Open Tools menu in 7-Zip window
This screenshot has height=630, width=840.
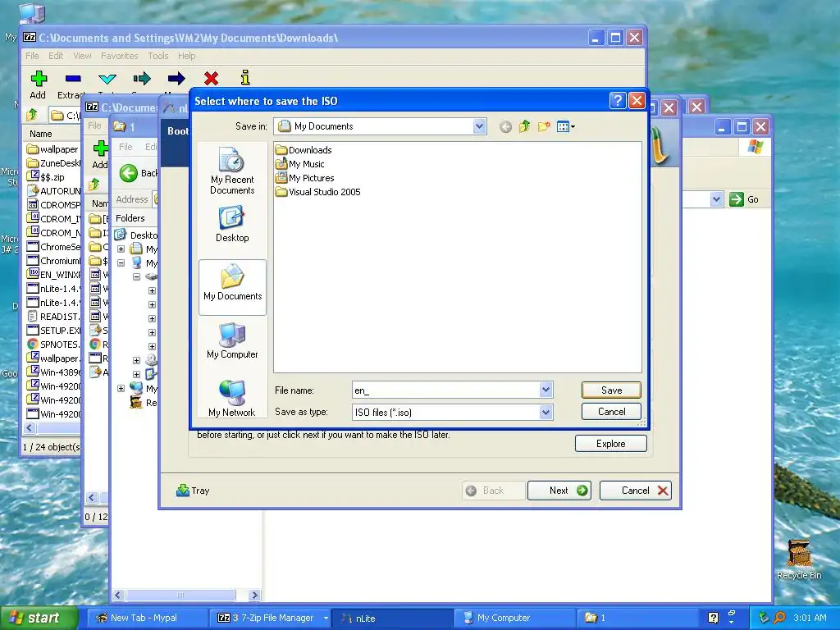click(158, 56)
